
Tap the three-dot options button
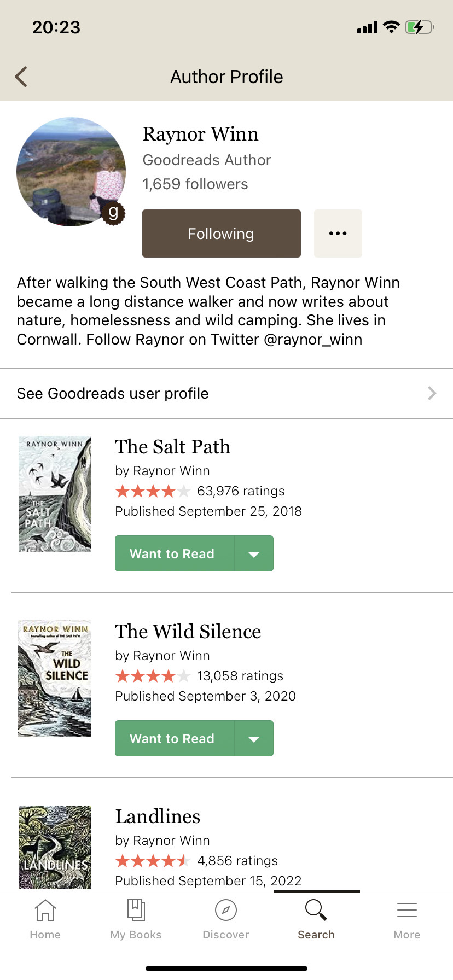[338, 234]
